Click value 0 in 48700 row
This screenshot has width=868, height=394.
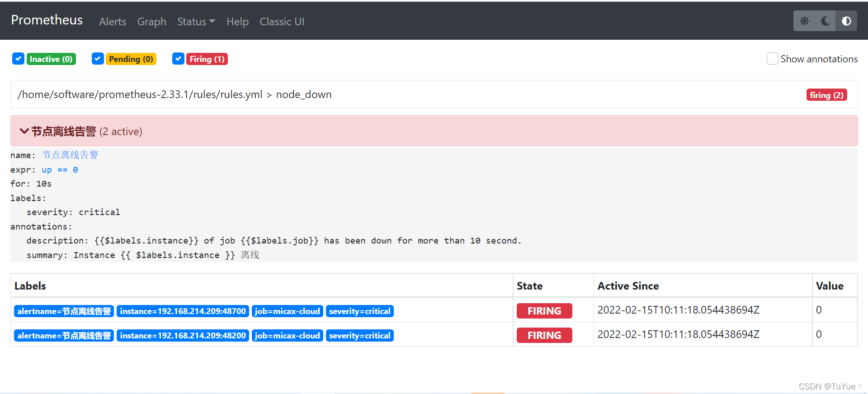click(819, 310)
